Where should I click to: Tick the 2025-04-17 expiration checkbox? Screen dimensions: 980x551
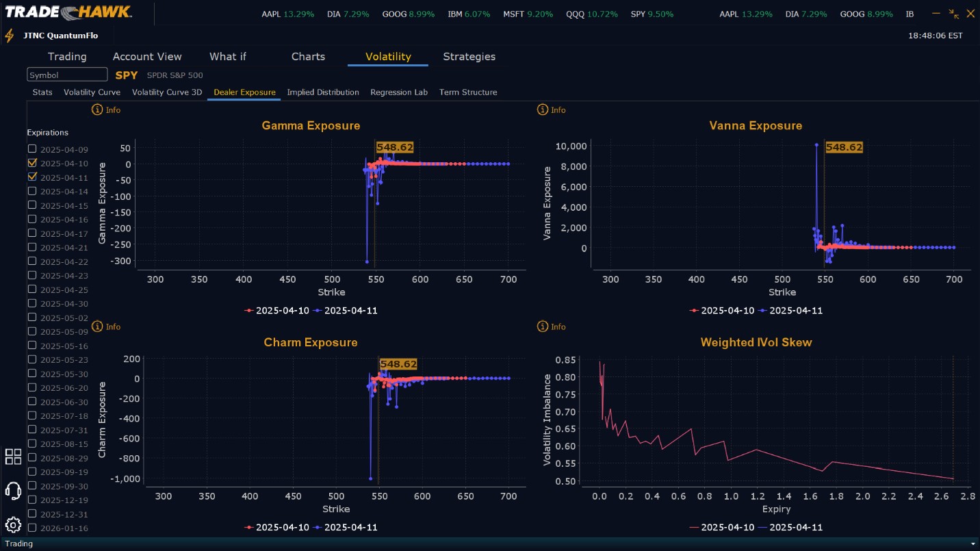[x=32, y=233]
